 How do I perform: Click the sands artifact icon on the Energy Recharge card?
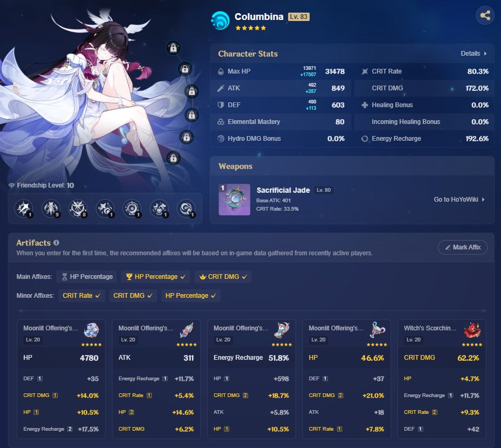click(282, 330)
